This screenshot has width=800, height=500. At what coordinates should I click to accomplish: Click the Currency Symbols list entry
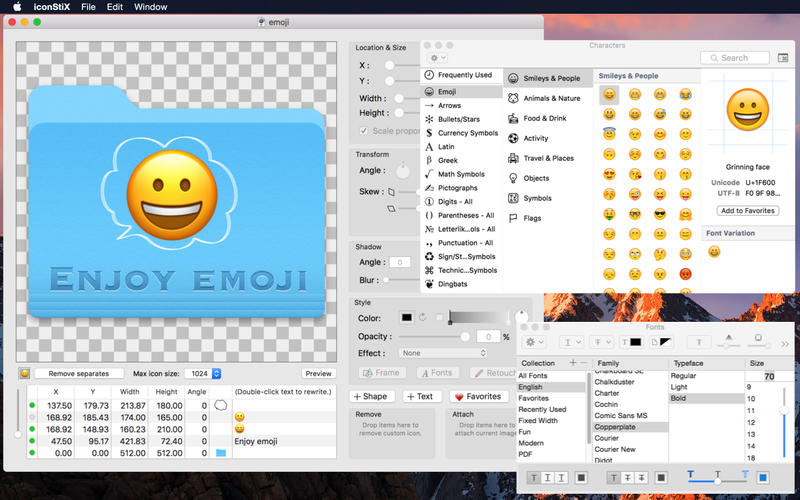467,133
